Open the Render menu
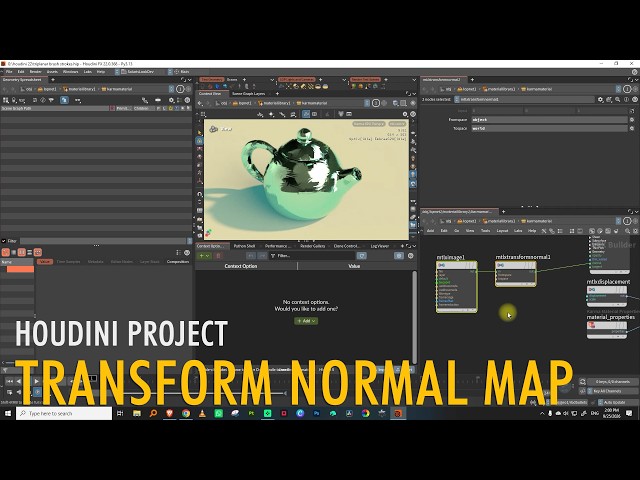Viewport: 640px width, 480px height. point(36,72)
